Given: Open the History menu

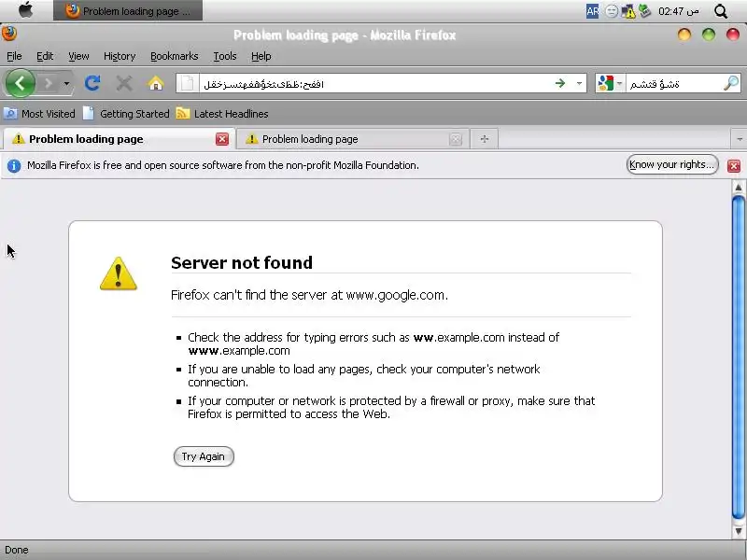Looking at the screenshot, I should click(120, 56).
